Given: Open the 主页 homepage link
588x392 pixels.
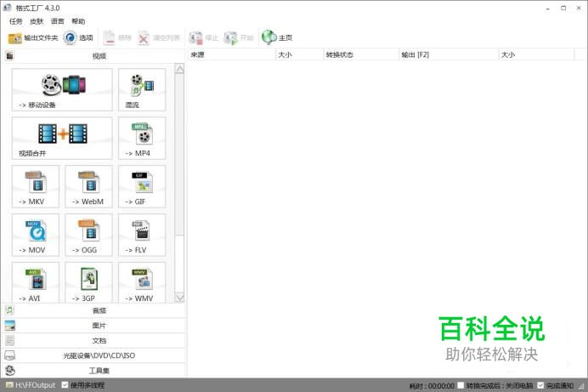Looking at the screenshot, I should (277, 38).
